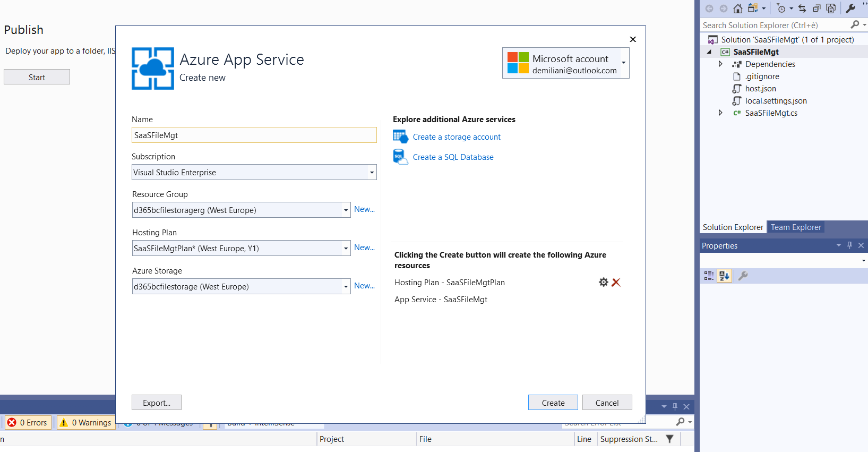Click the Home icon in Solution Explorer toolbar
This screenshot has height=452, width=868.
click(737, 8)
